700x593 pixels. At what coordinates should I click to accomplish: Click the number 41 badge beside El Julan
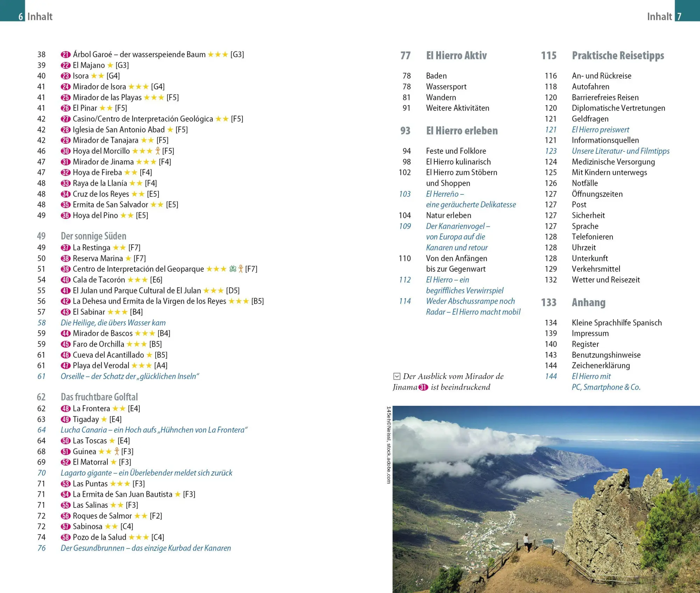click(x=66, y=291)
